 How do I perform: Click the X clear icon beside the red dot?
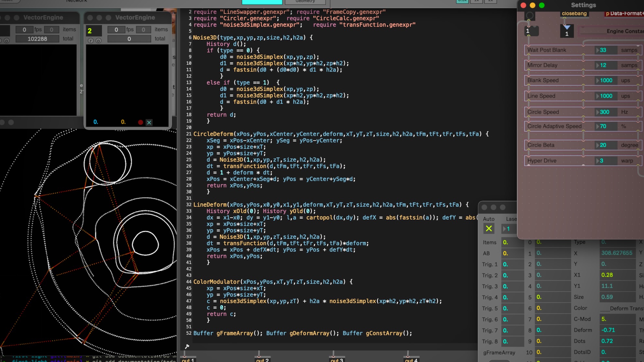[149, 123]
